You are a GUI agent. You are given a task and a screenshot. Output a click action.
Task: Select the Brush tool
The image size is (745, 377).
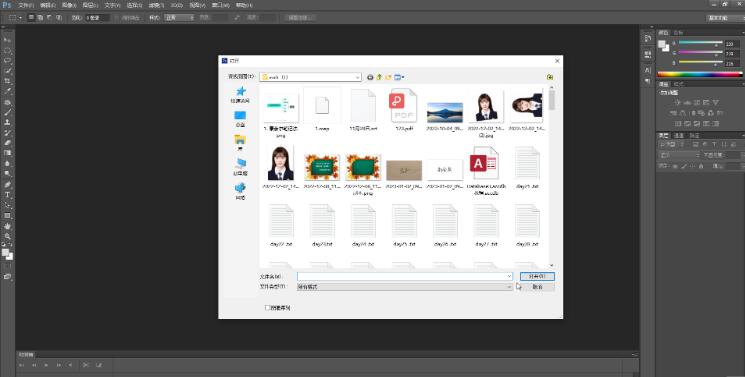(x=8, y=112)
